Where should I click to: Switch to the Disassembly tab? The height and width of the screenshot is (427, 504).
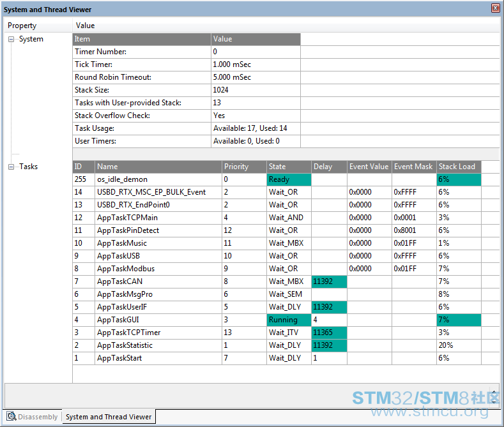point(32,416)
